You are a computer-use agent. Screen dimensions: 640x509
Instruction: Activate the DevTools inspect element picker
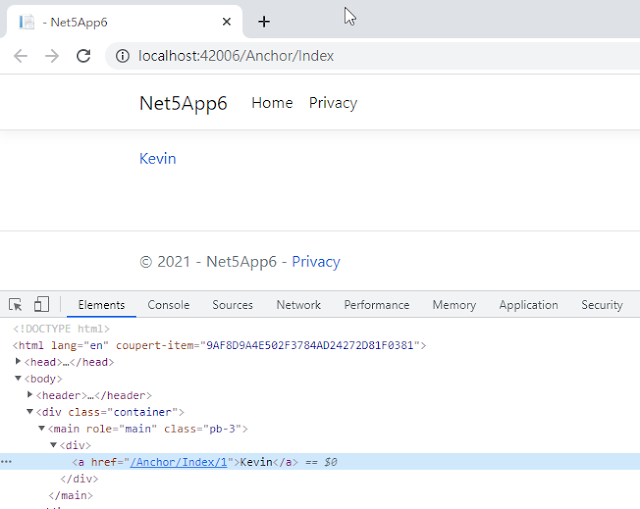(x=16, y=305)
